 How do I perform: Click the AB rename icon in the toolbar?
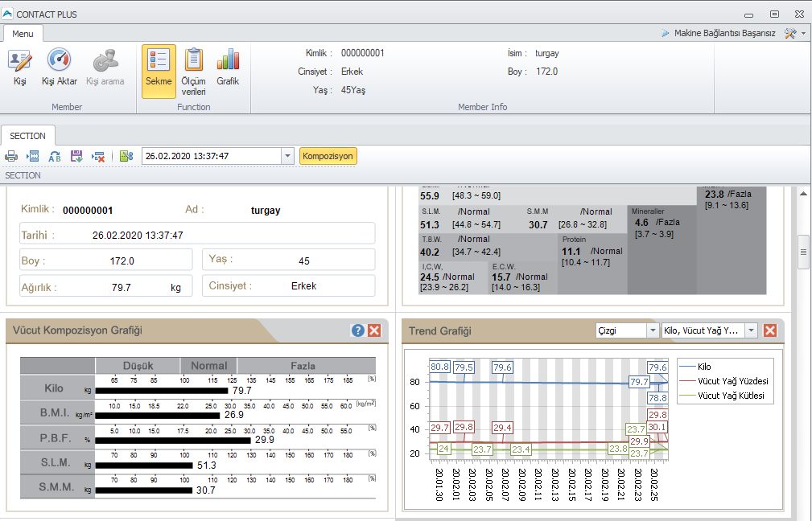click(55, 156)
